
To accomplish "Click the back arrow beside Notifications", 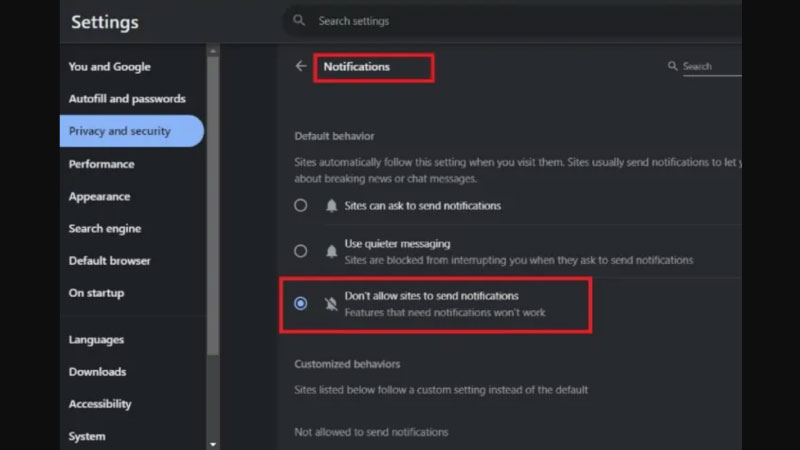I will tap(301, 67).
